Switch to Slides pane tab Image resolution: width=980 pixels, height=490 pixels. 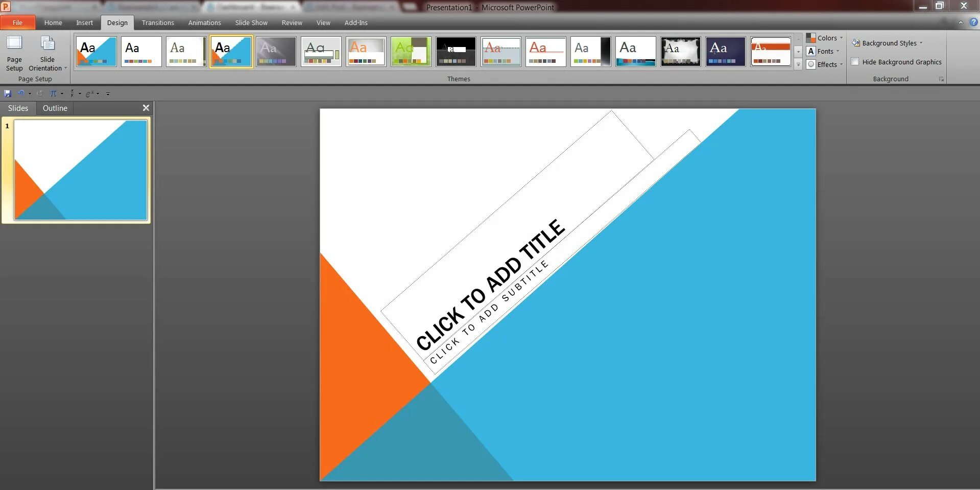tap(18, 108)
